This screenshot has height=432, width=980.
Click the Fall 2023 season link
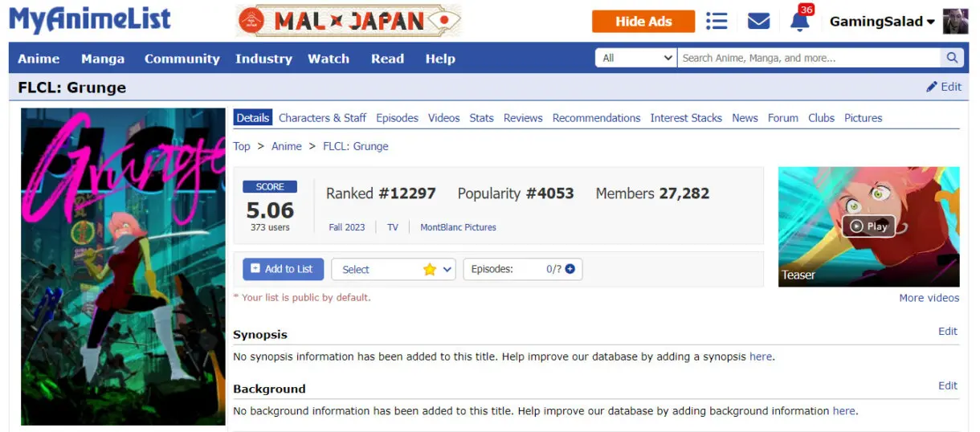347,227
